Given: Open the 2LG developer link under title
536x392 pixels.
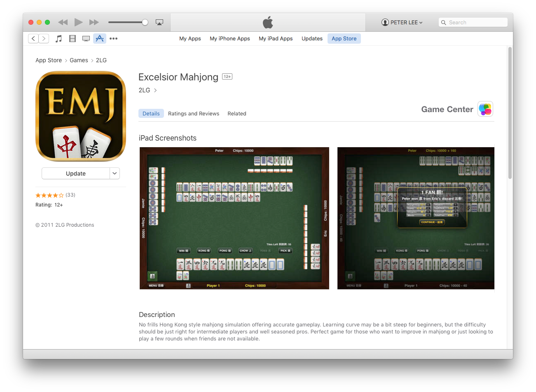Looking at the screenshot, I should 144,90.
